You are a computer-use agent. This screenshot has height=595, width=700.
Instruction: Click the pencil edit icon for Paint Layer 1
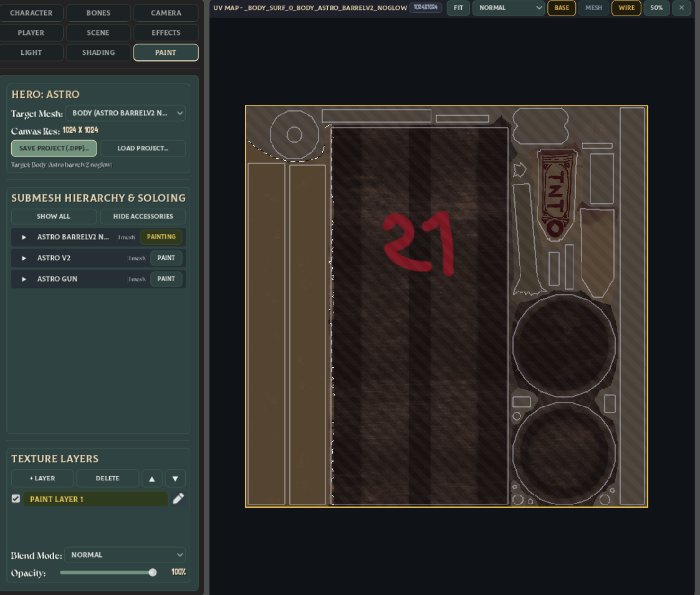178,498
